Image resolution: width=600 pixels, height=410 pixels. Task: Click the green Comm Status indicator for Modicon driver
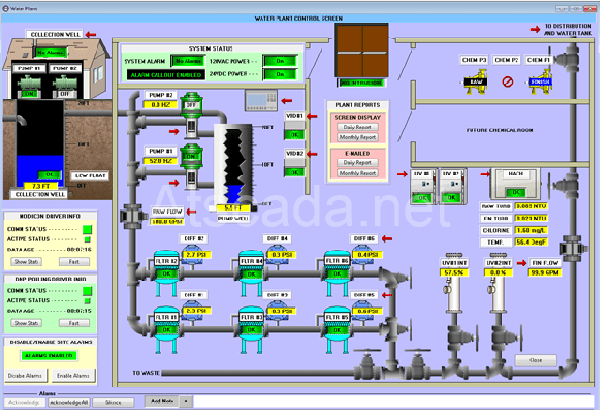tap(87, 231)
